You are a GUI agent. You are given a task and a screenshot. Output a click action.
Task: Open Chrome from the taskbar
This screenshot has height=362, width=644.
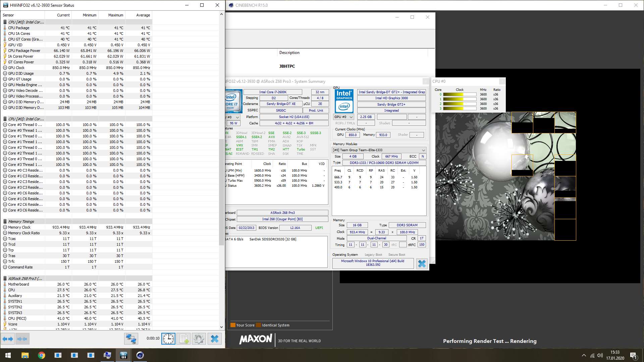[42, 355]
